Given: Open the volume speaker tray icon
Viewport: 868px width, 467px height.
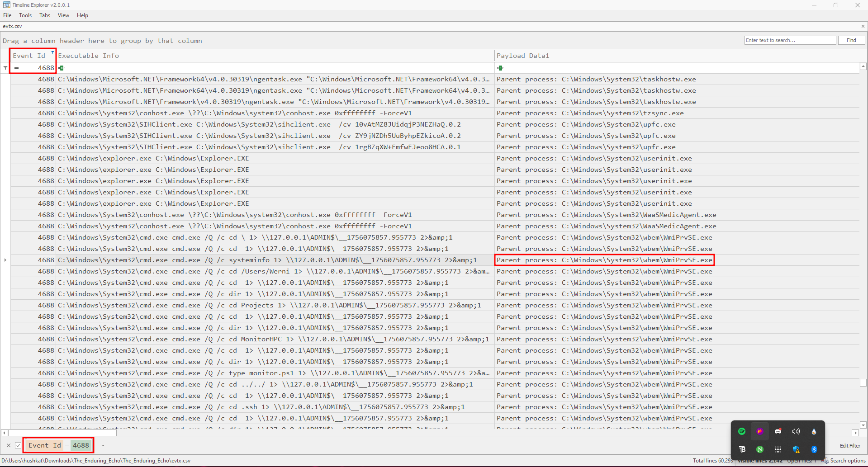Looking at the screenshot, I should point(796,431).
